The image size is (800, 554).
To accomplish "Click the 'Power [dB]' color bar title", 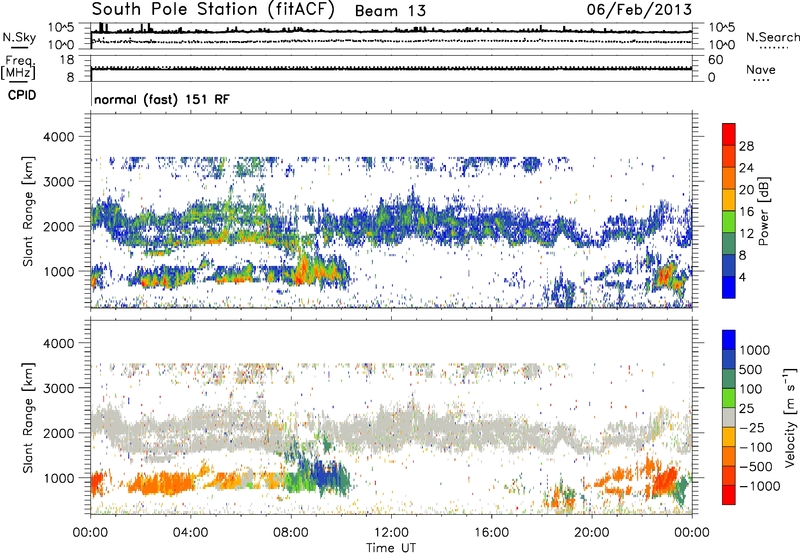I will 763,211.
